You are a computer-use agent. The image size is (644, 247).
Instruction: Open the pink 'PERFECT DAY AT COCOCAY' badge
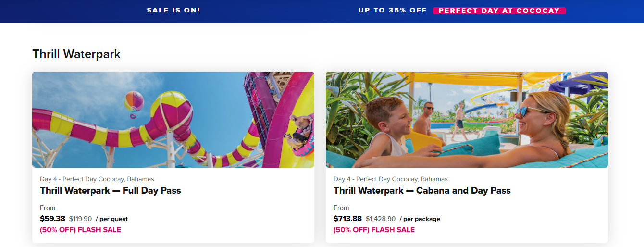[x=499, y=11]
